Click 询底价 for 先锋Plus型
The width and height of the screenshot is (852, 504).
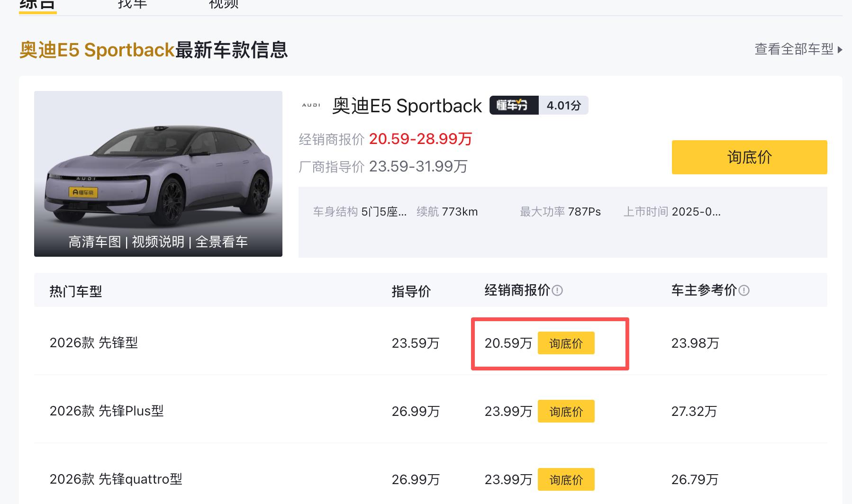tap(566, 412)
